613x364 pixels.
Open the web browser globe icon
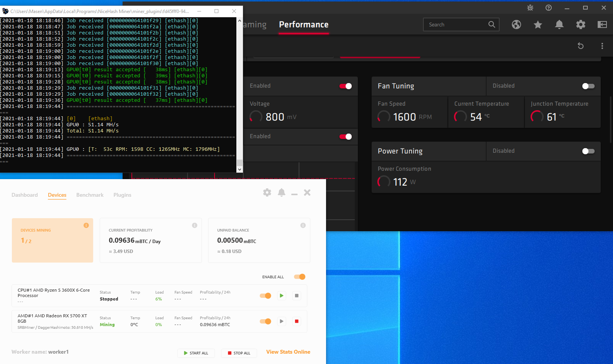click(516, 24)
